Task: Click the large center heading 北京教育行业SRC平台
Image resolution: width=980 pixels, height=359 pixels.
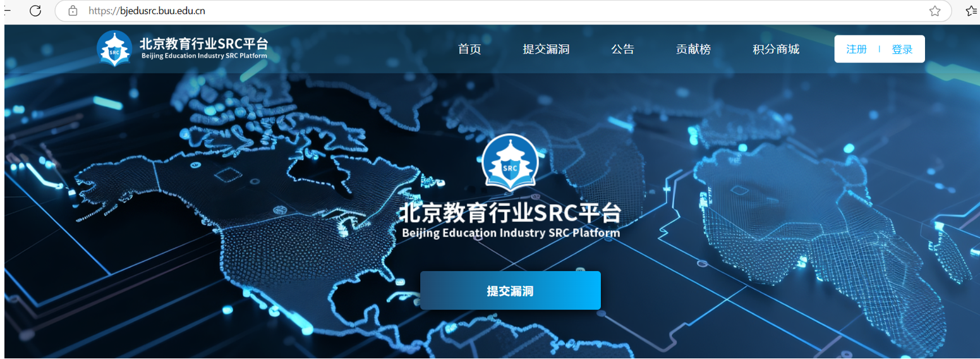Action: click(x=509, y=213)
